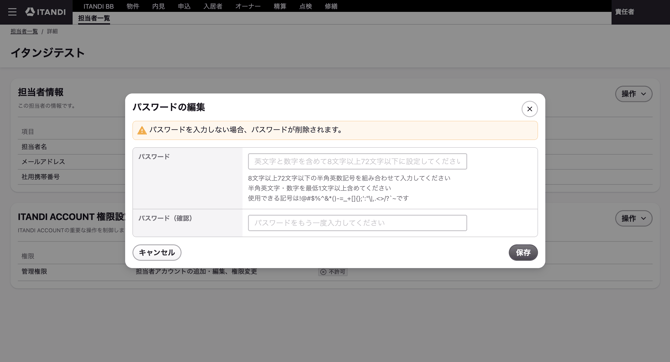Click the ITANDI logo

tap(46, 12)
